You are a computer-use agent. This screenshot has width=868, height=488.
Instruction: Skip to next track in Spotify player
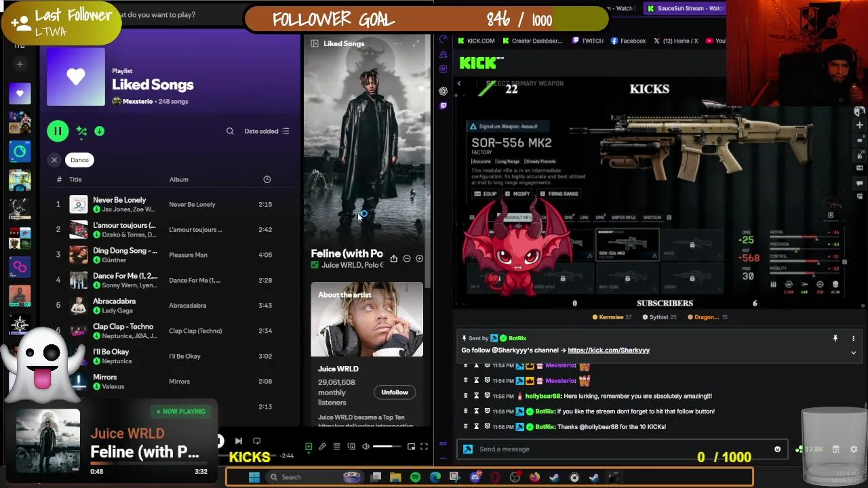(x=239, y=441)
